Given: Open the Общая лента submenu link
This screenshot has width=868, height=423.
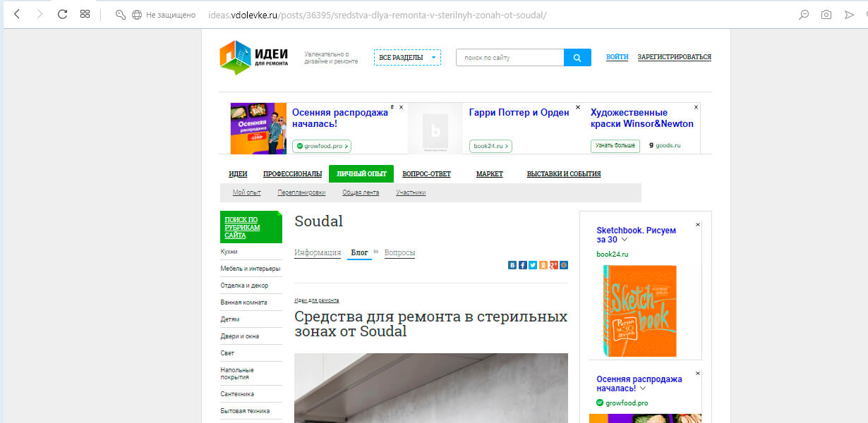Looking at the screenshot, I should coord(361,192).
